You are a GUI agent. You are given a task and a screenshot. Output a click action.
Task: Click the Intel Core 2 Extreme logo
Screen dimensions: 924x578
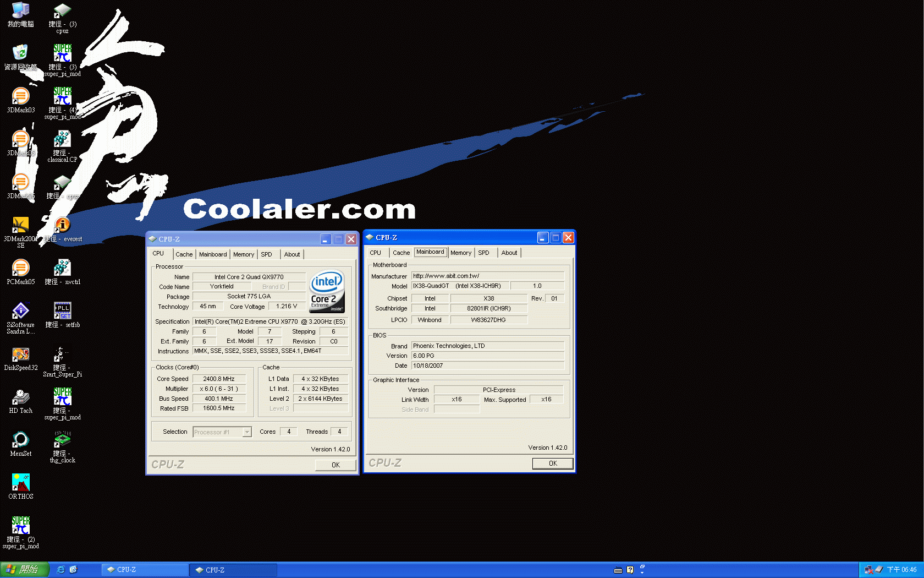point(327,292)
